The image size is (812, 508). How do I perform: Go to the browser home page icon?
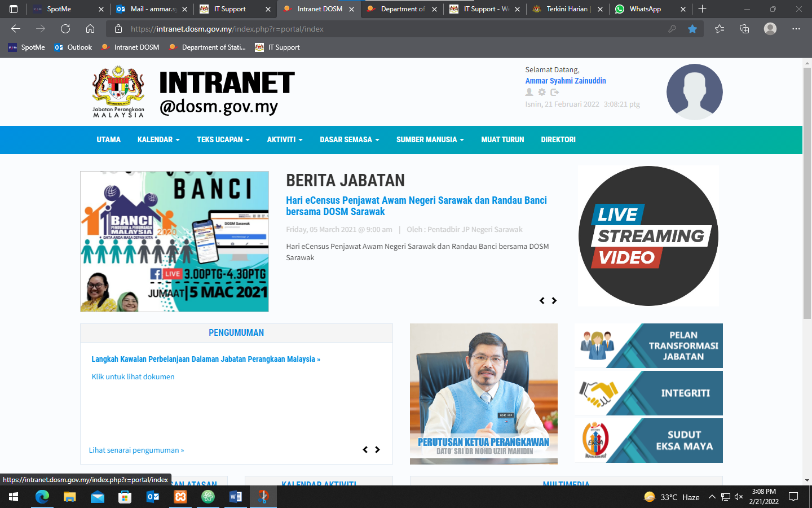(90, 29)
